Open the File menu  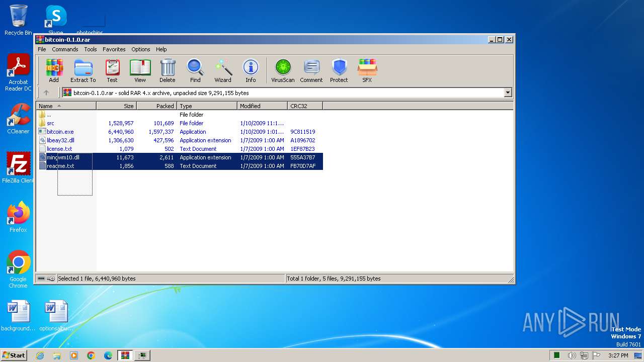pyautogui.click(x=42, y=49)
